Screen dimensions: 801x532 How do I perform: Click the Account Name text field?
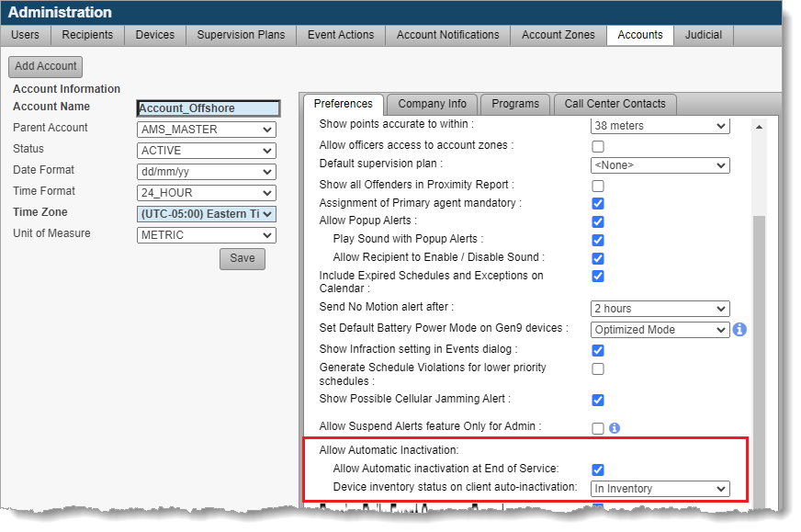coord(208,108)
